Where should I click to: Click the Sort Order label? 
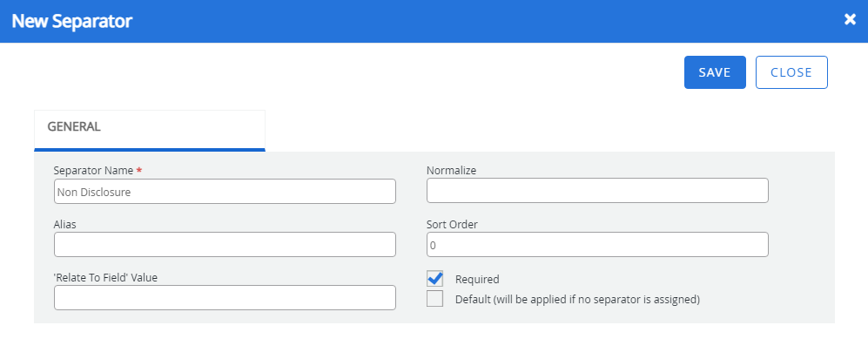pyautogui.click(x=452, y=224)
